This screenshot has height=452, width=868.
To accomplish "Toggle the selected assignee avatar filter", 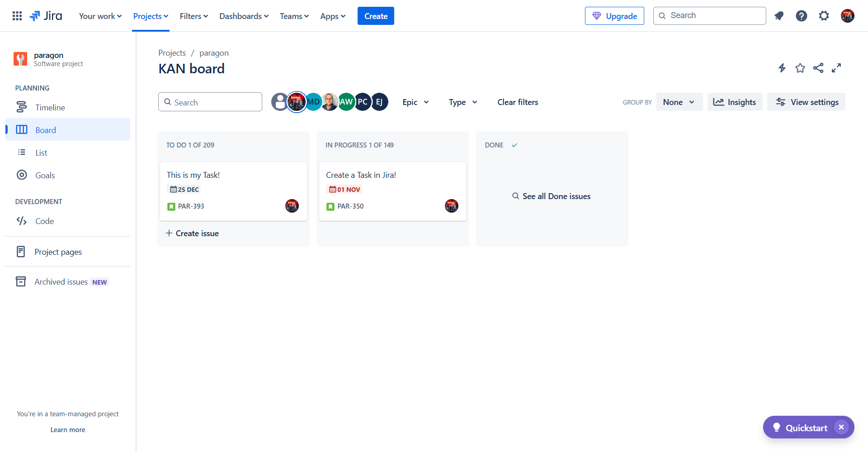I will click(x=297, y=102).
